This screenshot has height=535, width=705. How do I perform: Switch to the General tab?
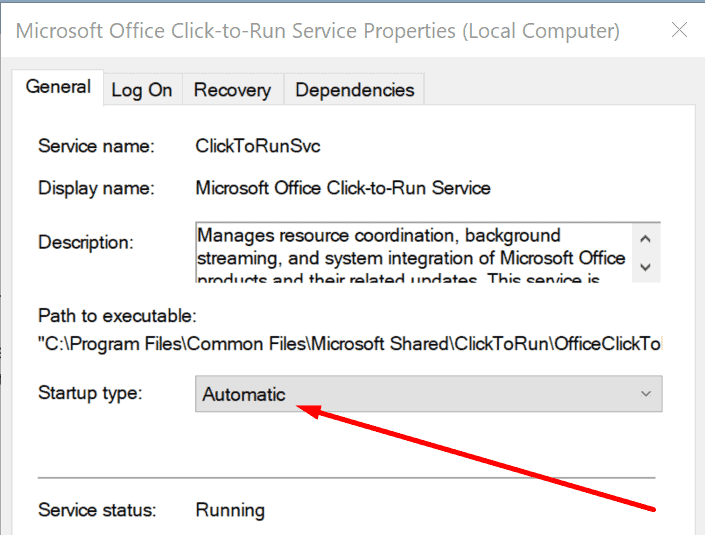58,87
